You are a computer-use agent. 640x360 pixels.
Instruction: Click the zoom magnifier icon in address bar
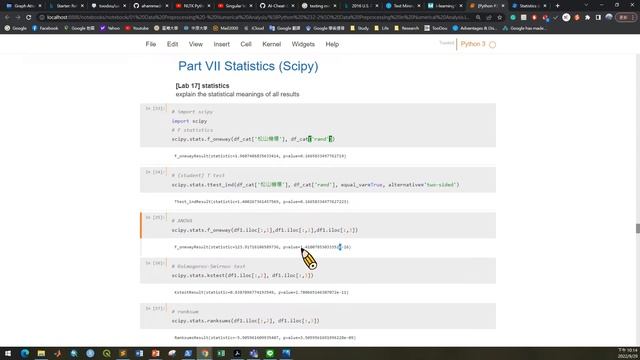(478, 18)
